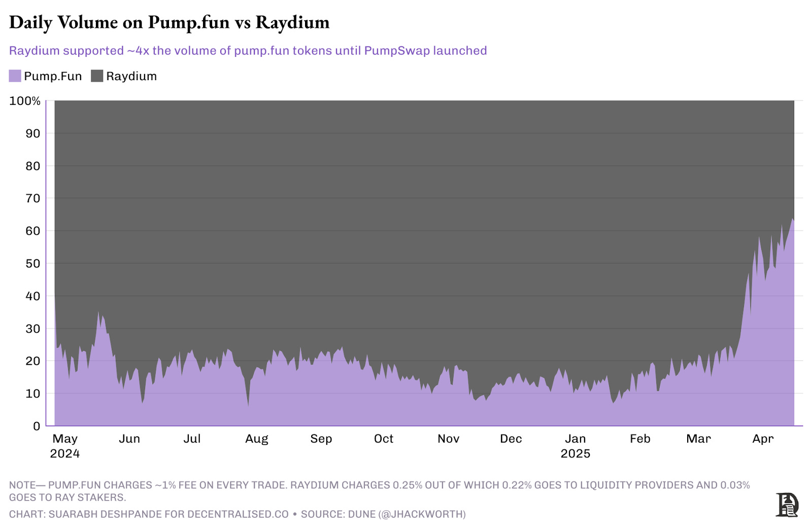This screenshot has height=530, width=812.
Task: Click the May 2024 x-axis label
Action: [x=65, y=445]
